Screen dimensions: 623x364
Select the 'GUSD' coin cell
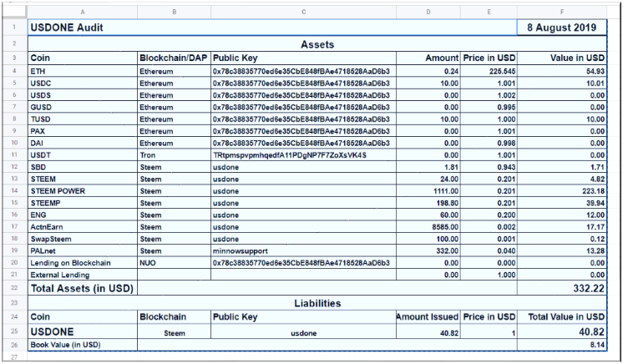coord(83,107)
